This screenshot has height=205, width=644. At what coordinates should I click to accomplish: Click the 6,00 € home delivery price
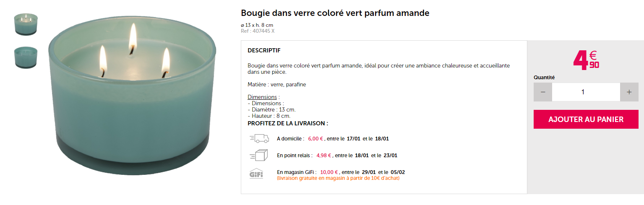click(x=315, y=139)
